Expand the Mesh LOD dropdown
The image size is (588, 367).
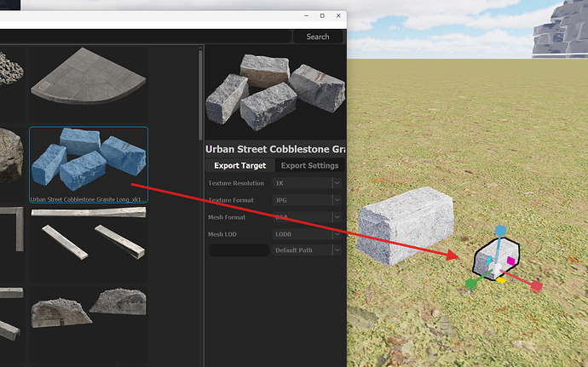[x=337, y=233]
